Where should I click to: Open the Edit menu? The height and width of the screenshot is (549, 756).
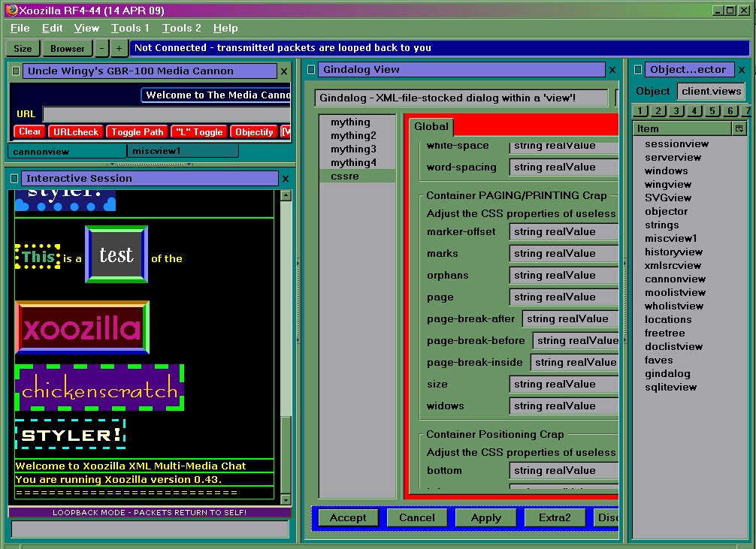click(52, 28)
